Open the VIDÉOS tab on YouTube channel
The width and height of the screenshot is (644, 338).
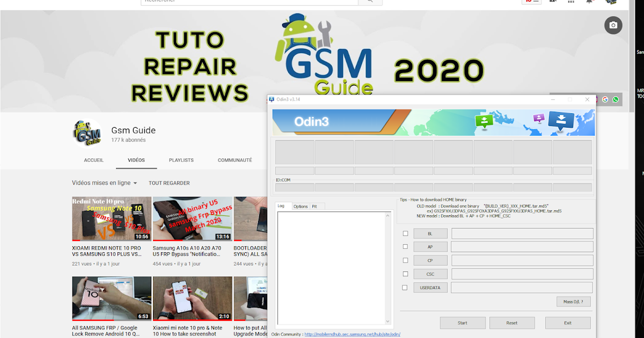(x=136, y=160)
